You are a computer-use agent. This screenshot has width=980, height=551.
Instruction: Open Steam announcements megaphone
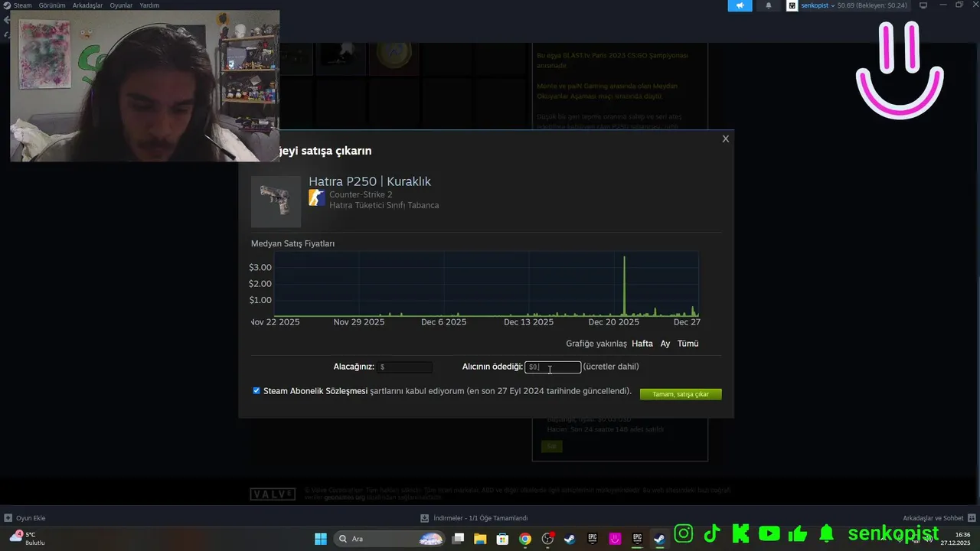(740, 5)
